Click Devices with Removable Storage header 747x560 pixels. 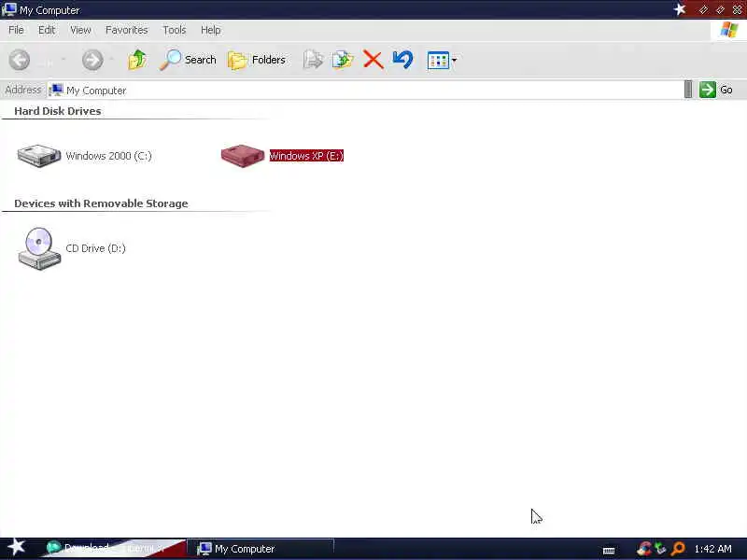(101, 203)
